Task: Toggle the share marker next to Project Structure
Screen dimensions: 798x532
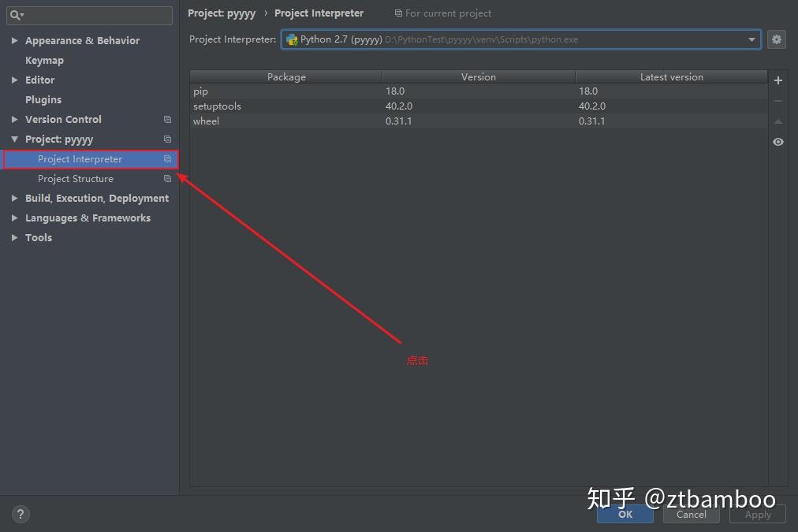Action: (x=167, y=178)
